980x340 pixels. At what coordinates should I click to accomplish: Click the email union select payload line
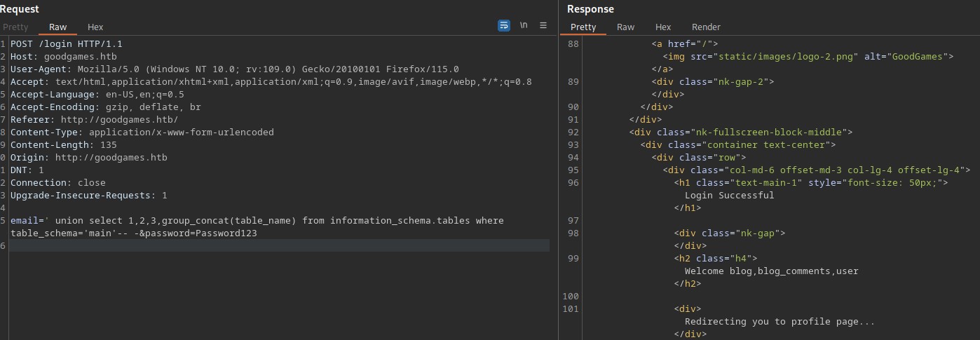pyautogui.click(x=257, y=220)
